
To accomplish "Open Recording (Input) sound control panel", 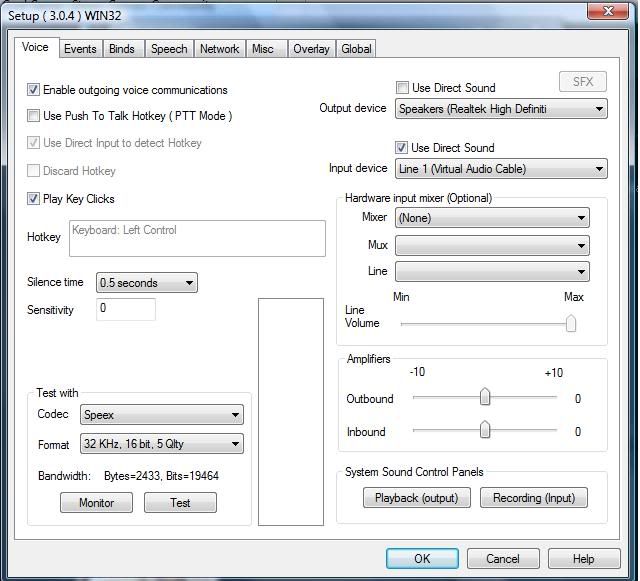I will click(533, 498).
